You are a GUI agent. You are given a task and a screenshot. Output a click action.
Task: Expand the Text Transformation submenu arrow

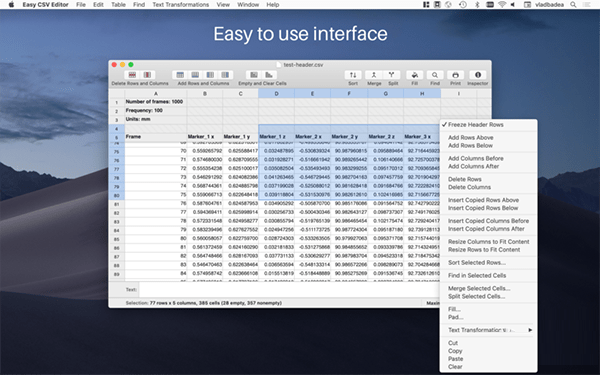[x=530, y=330]
